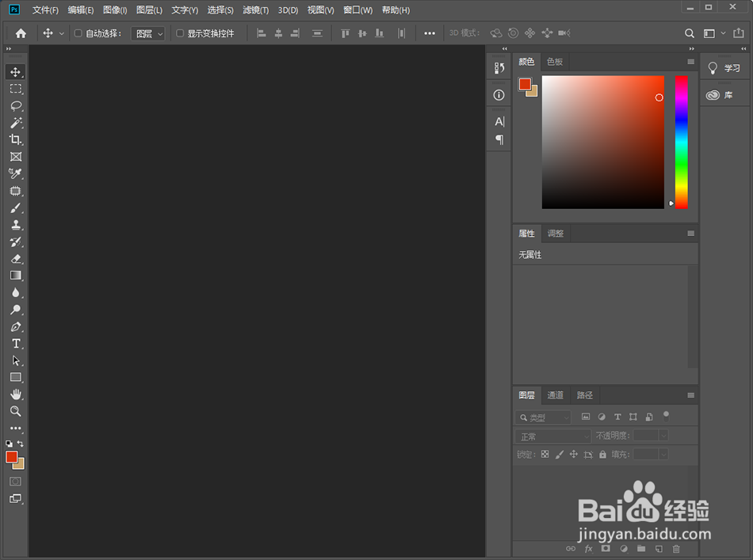The height and width of the screenshot is (560, 753).
Task: Click the Search magnifier in options bar
Action: pyautogui.click(x=689, y=33)
